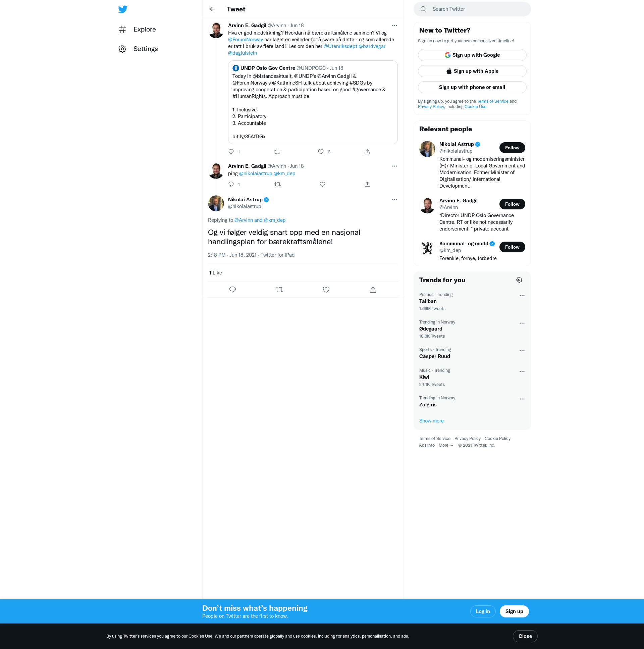Open options for the Casper Ruud trend
This screenshot has height=649, width=644.
[x=522, y=351]
